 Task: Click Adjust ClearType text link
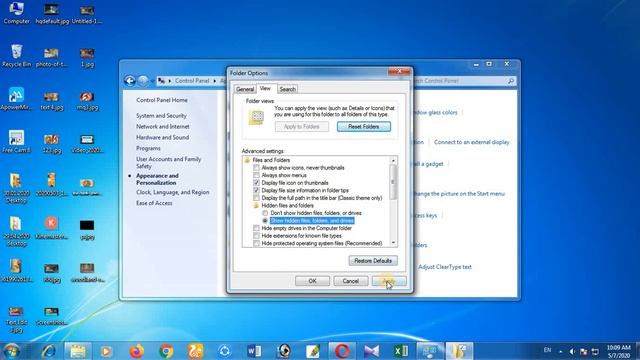tap(445, 267)
